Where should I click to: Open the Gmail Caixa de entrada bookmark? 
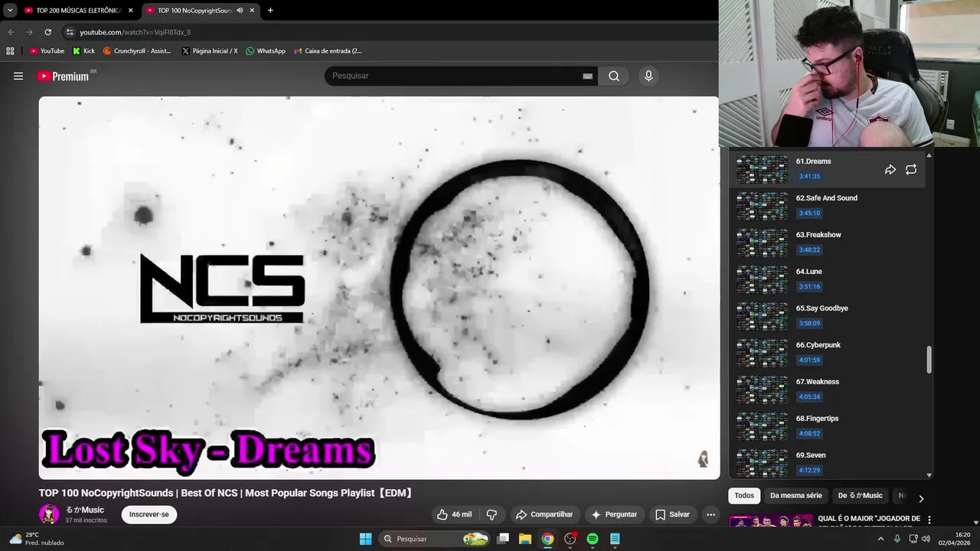click(328, 51)
